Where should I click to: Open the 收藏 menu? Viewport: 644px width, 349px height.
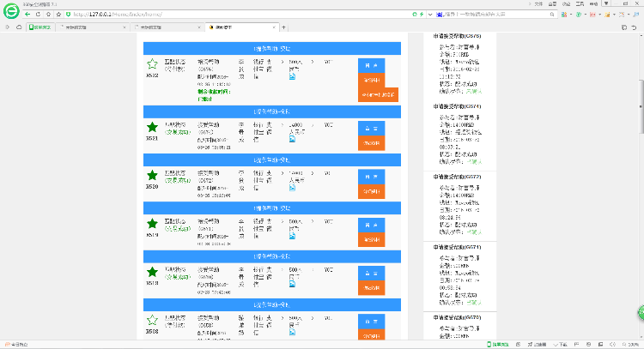[x=567, y=3]
